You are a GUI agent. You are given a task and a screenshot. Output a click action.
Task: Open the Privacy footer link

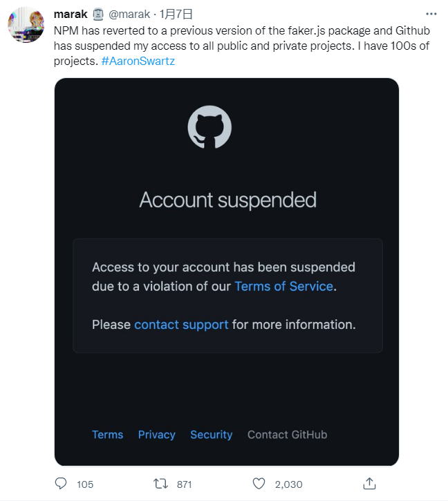coord(157,435)
